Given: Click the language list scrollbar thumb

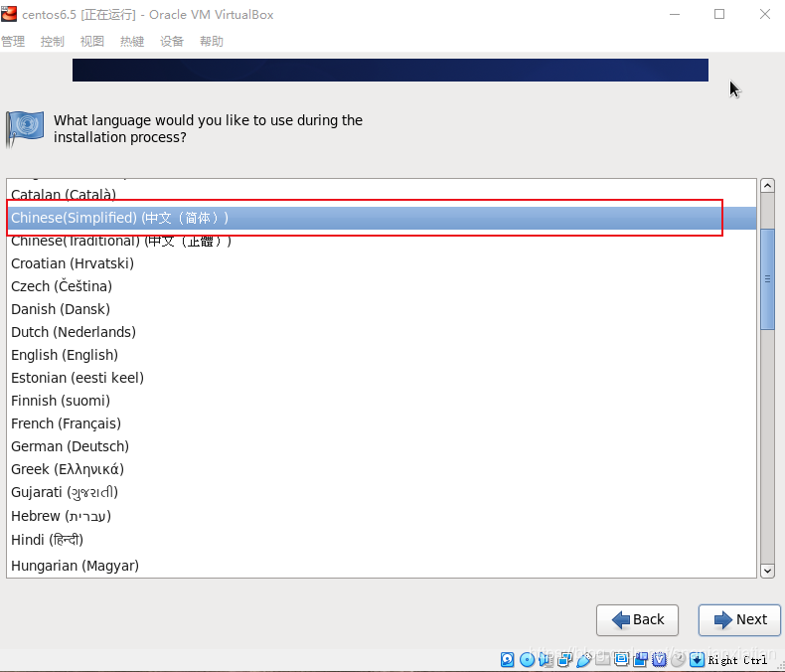Looking at the screenshot, I should pyautogui.click(x=767, y=279).
